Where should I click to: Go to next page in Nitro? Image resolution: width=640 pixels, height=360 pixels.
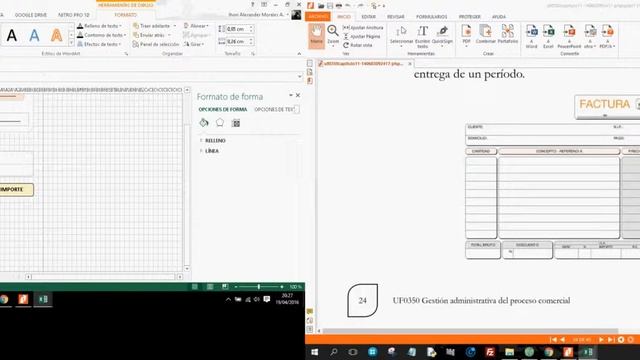[601, 340]
